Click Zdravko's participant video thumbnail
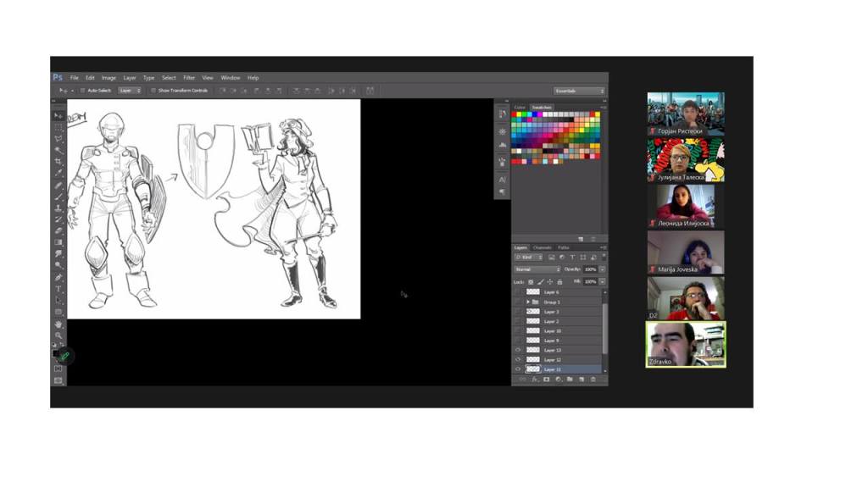 pos(686,344)
